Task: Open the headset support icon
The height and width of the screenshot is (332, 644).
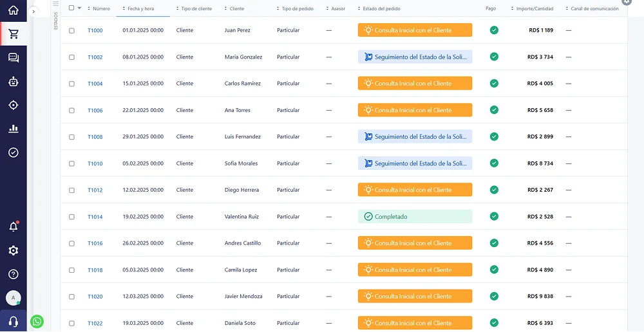Action: click(x=13, y=321)
